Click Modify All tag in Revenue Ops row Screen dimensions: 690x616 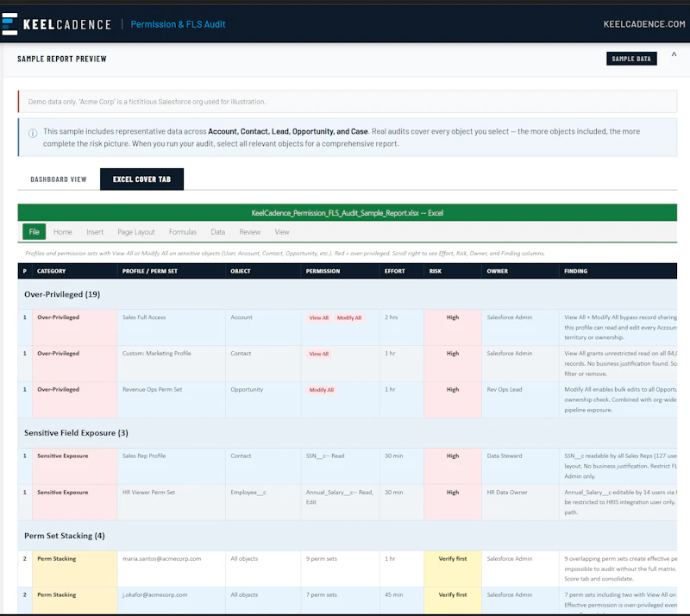[321, 390]
